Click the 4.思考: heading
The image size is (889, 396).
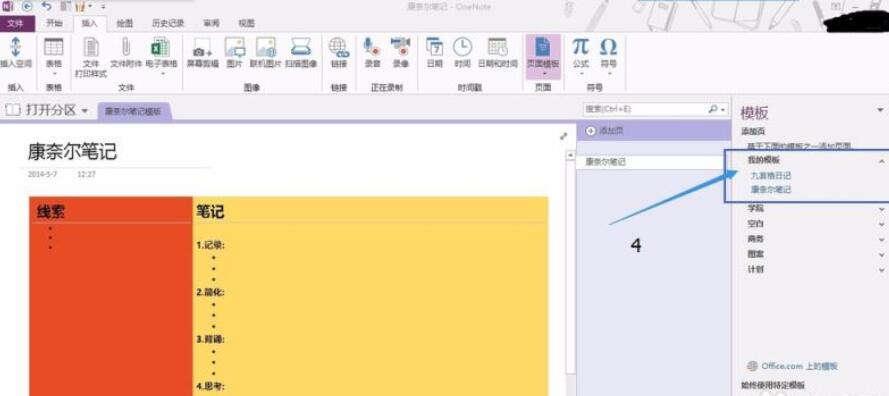point(210,386)
